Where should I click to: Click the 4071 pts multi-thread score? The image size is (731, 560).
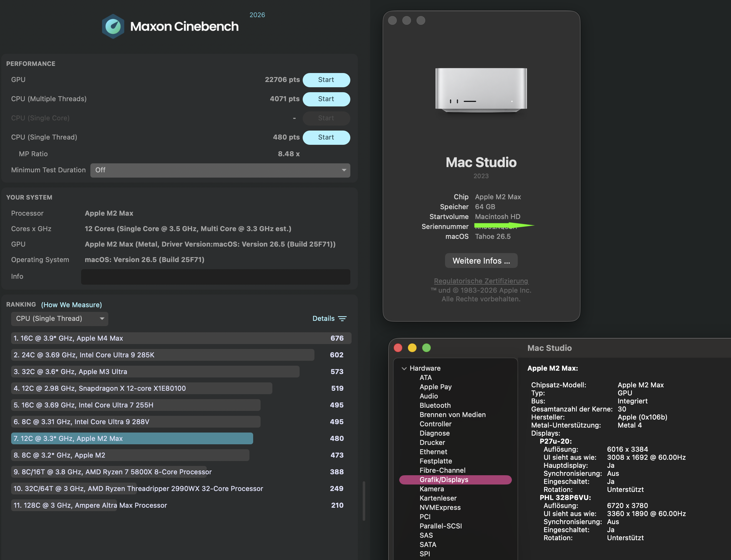[x=284, y=99]
